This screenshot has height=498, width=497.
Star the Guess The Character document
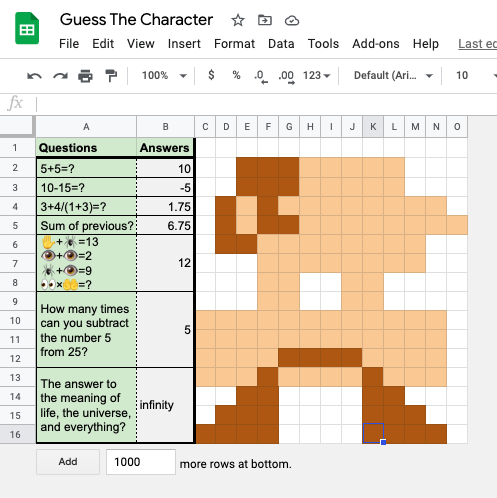click(x=238, y=20)
